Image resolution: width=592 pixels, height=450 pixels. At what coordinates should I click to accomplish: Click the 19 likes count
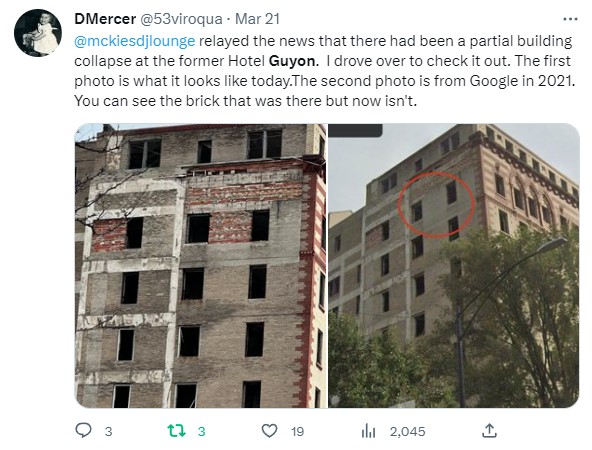click(x=297, y=432)
